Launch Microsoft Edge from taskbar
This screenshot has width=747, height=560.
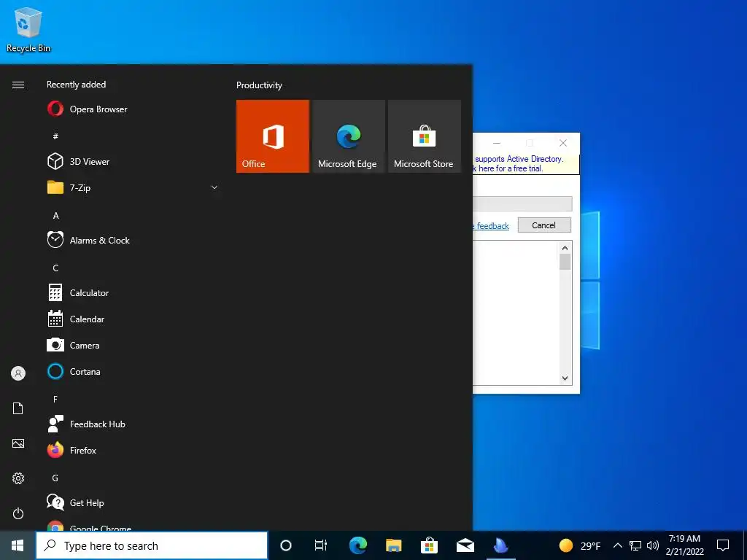[358, 545]
